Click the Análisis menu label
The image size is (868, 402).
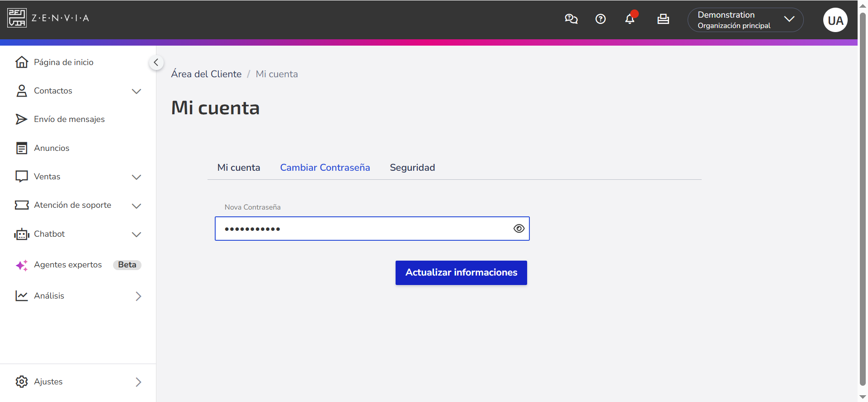(49, 296)
